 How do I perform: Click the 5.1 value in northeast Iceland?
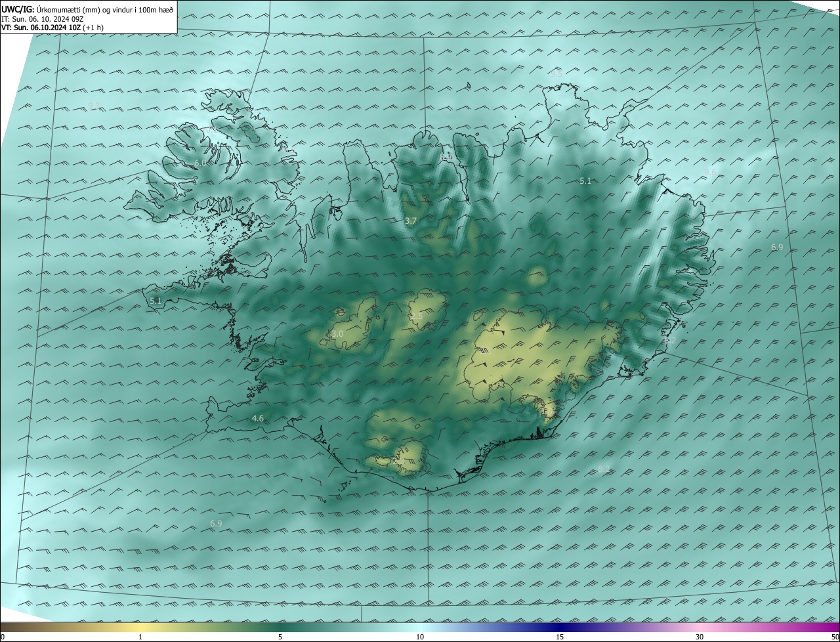[585, 181]
